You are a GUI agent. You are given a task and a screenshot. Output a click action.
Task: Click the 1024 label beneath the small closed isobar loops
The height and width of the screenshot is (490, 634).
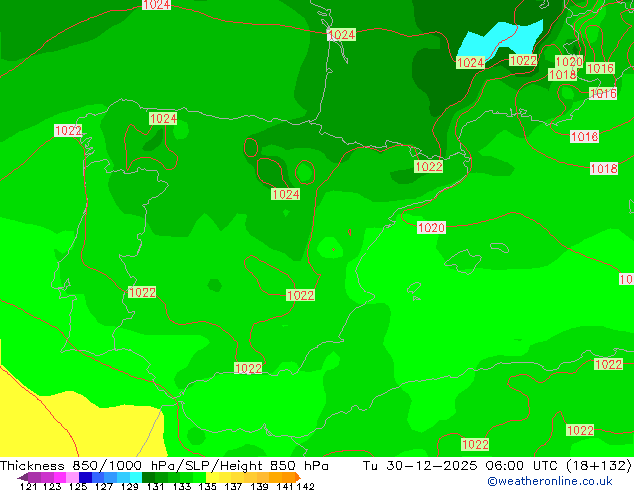coord(285,194)
